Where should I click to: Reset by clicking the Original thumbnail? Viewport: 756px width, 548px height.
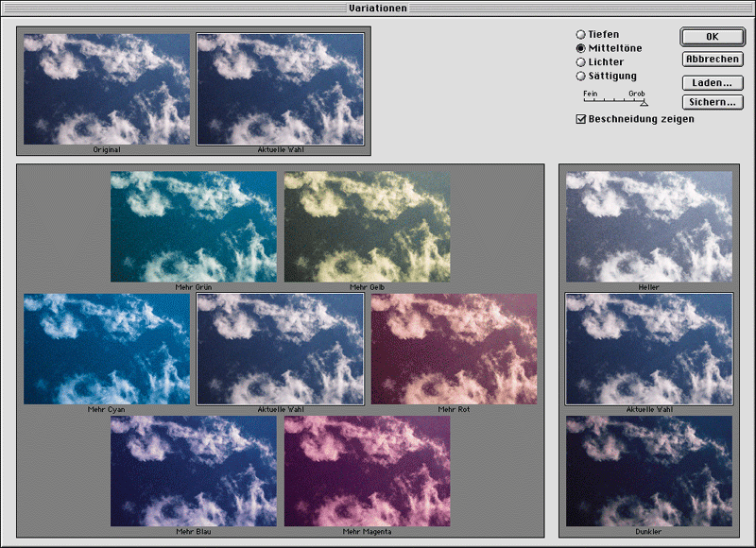[106, 89]
